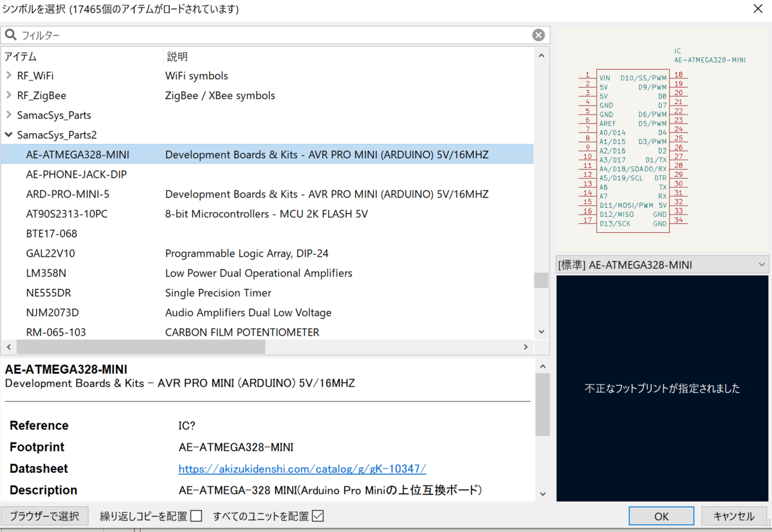Toggle 繰り返しコピーを配置 checkbox
Screen dimensions: 772x532
pyautogui.click(x=197, y=516)
